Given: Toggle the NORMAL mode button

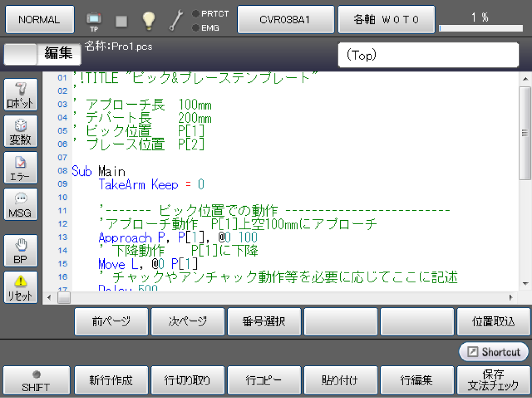Looking at the screenshot, I should coord(39,20).
